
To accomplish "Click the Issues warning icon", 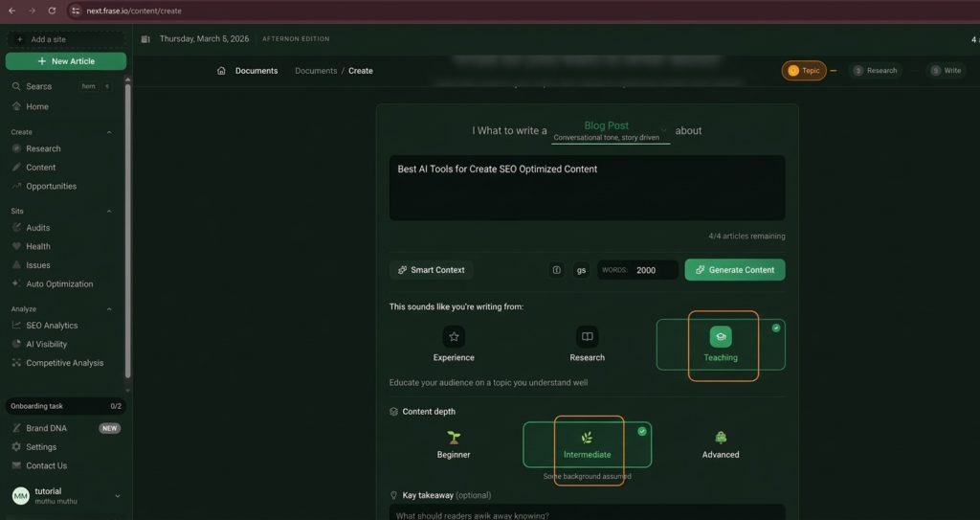I will [x=17, y=264].
